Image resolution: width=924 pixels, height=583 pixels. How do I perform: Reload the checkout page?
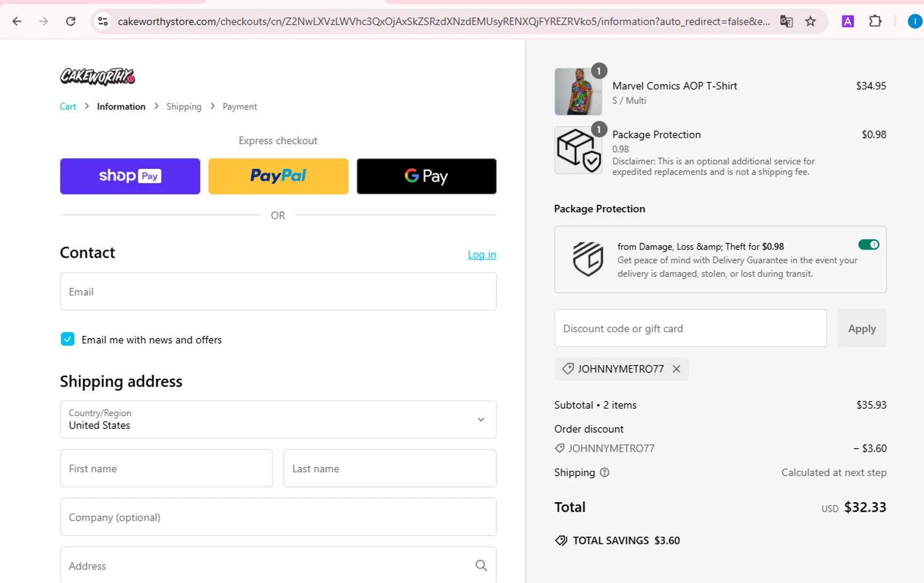(x=71, y=22)
